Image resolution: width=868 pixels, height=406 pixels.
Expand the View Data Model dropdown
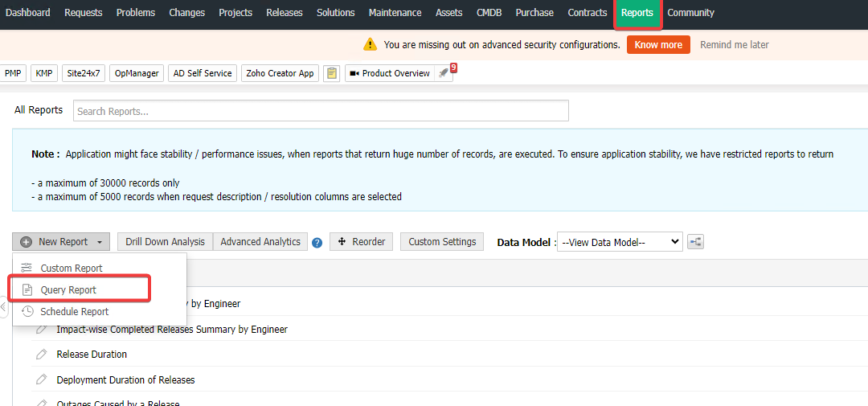tap(619, 242)
